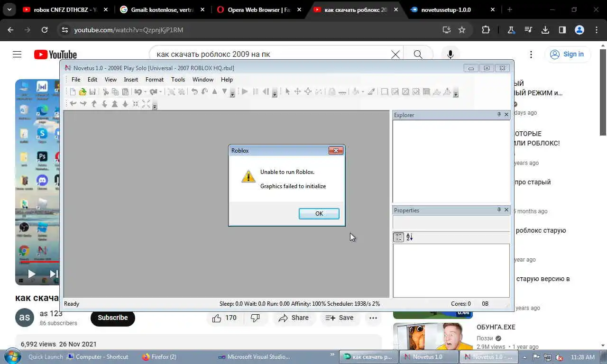Like the video with 170 likes
607x364 pixels.
pyautogui.click(x=225, y=318)
